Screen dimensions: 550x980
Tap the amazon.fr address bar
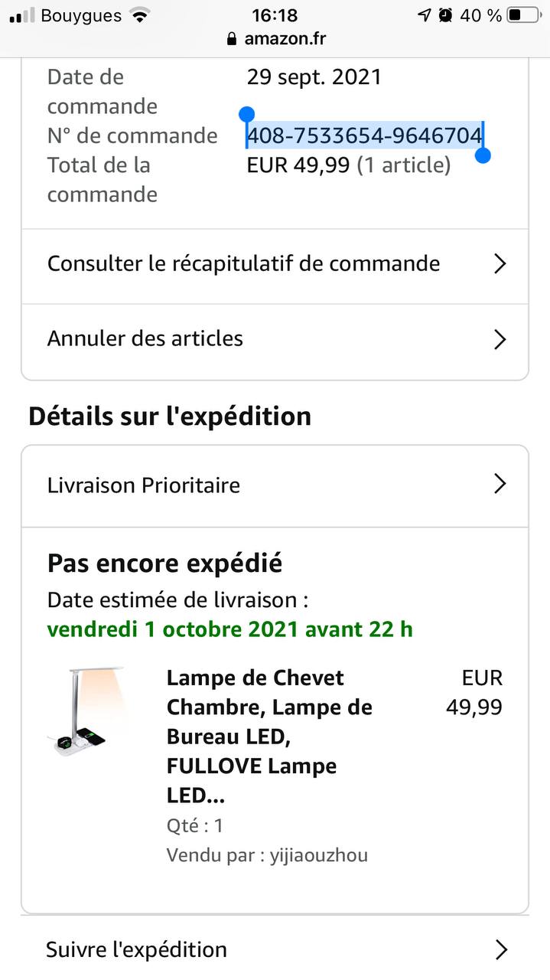coord(285,39)
